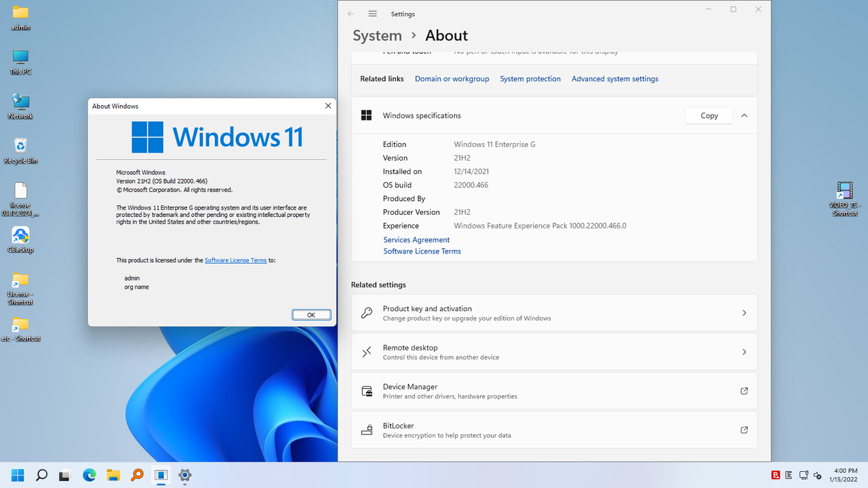Screen dimensions: 868x488
Task: Click the BitLocker lock icon
Action: (367, 430)
